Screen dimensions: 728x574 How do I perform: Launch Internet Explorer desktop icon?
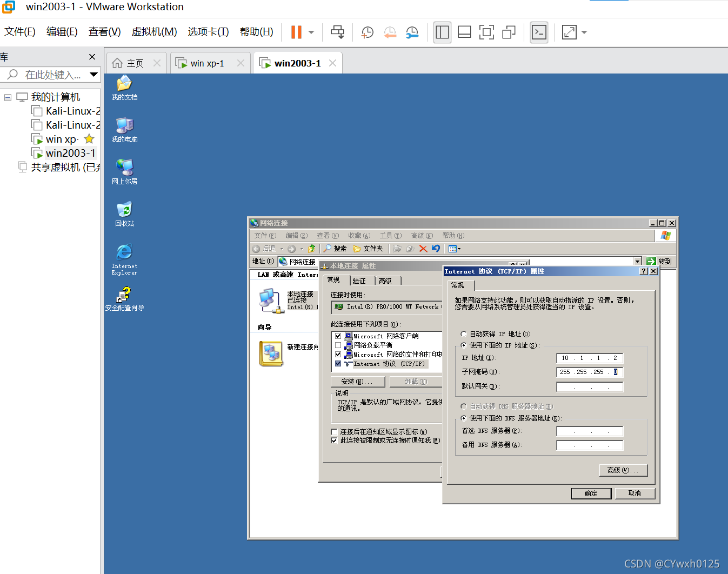click(124, 259)
